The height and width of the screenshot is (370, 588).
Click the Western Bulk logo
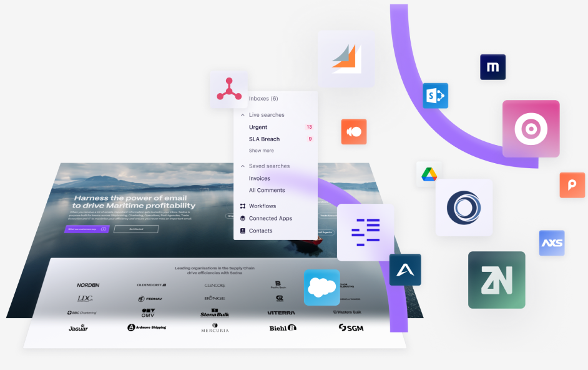coord(347,312)
